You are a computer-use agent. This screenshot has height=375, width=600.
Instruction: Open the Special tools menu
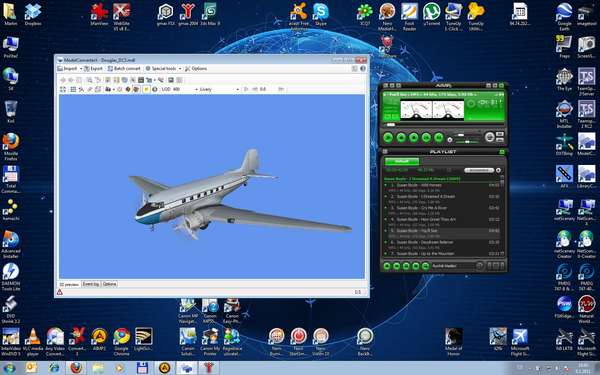point(161,68)
